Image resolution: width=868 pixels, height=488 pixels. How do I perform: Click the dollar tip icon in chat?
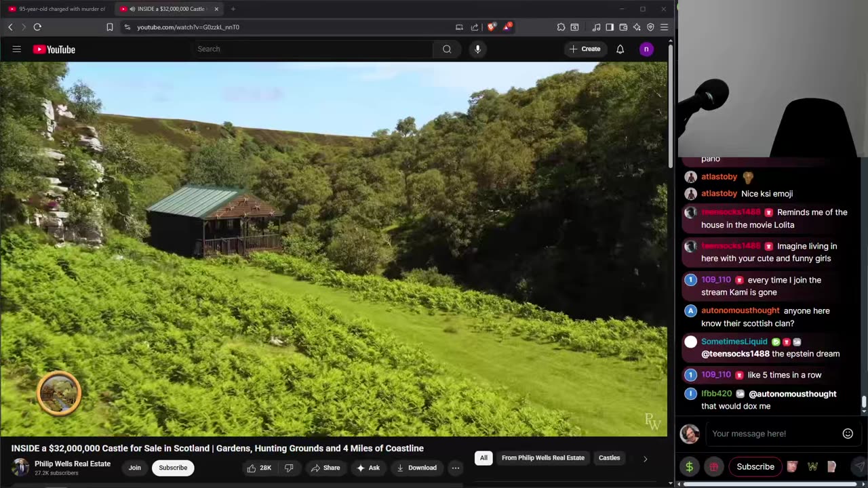click(x=690, y=467)
